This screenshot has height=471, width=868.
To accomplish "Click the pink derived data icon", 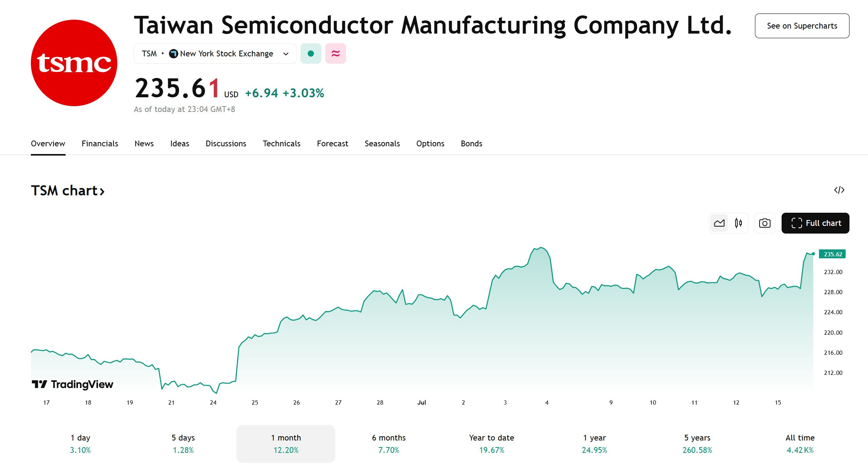I will pos(336,54).
